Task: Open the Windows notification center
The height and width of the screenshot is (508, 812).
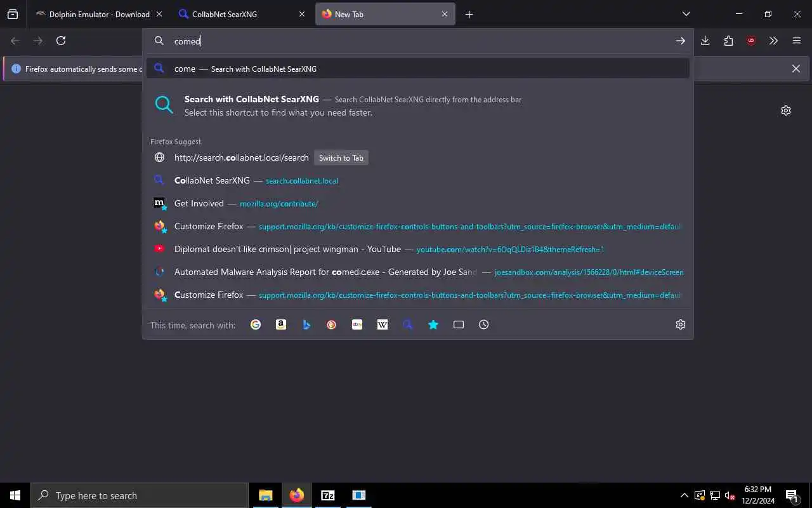Action: click(x=792, y=495)
